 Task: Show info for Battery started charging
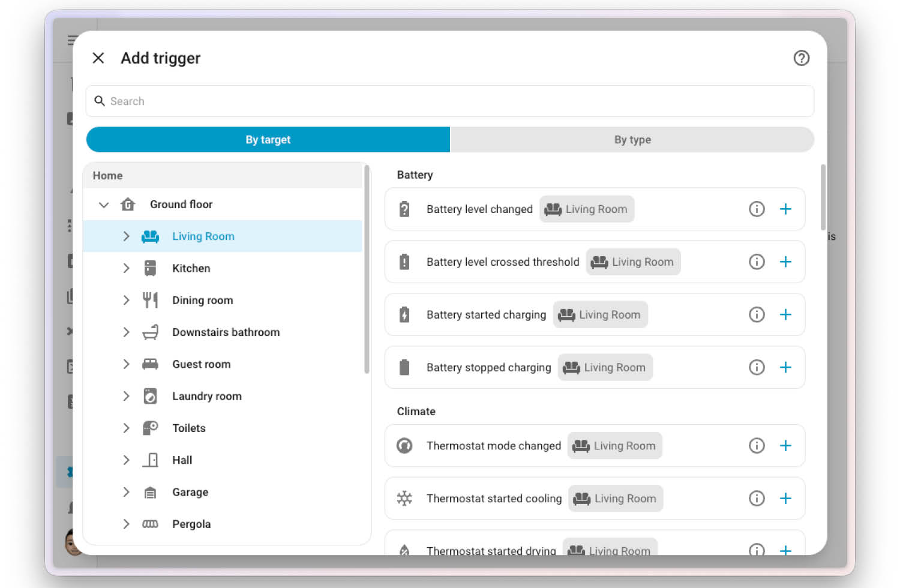(x=757, y=314)
